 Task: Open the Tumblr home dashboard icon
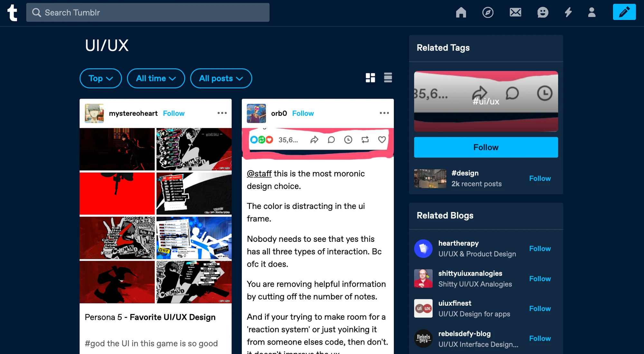click(461, 12)
